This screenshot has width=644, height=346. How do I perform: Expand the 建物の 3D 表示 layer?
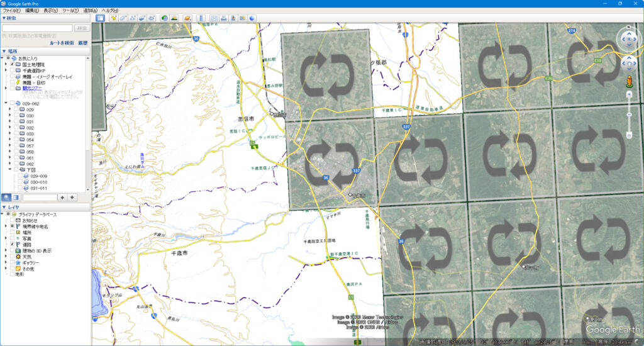(x=6, y=250)
